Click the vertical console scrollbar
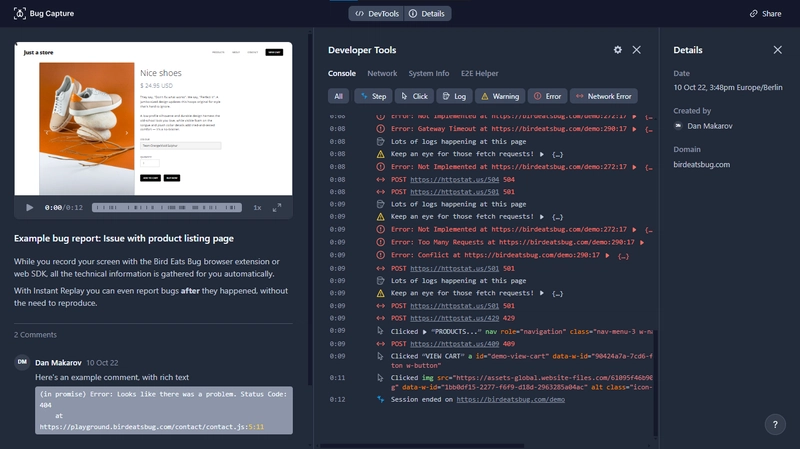 pyautogui.click(x=656, y=383)
